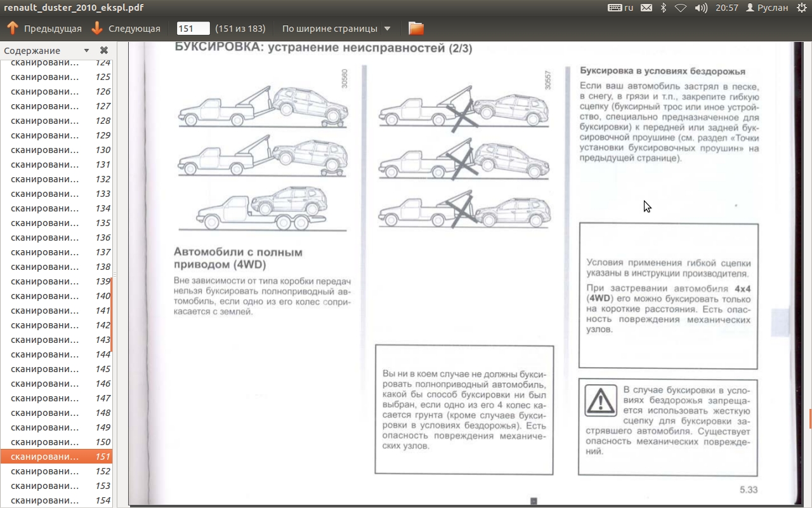This screenshot has height=508, width=812.
Task: Click heading 'Автомобили с полным приводом (4WD)'
Action: coord(238,258)
